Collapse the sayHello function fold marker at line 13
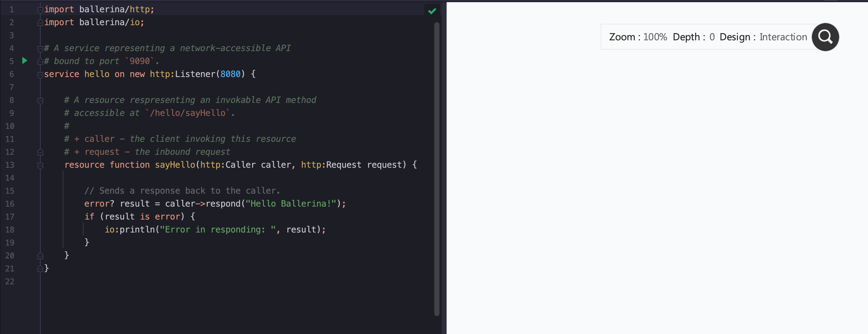 [40, 165]
